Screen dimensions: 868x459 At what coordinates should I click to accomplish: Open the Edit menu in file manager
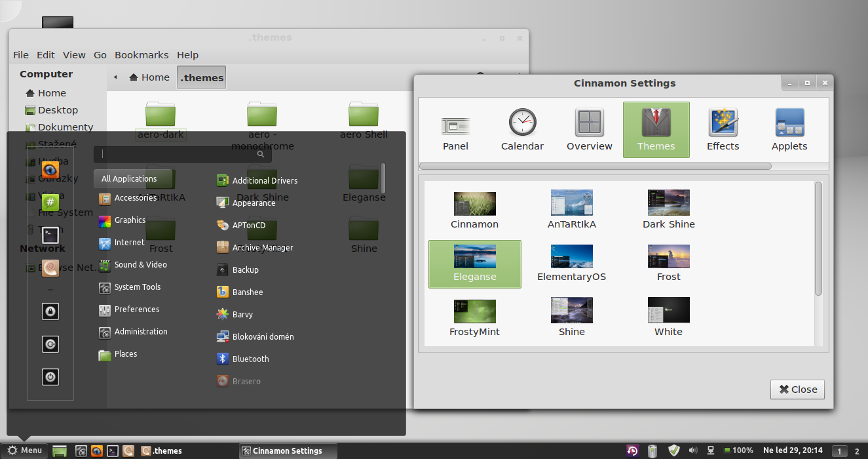[x=46, y=55]
